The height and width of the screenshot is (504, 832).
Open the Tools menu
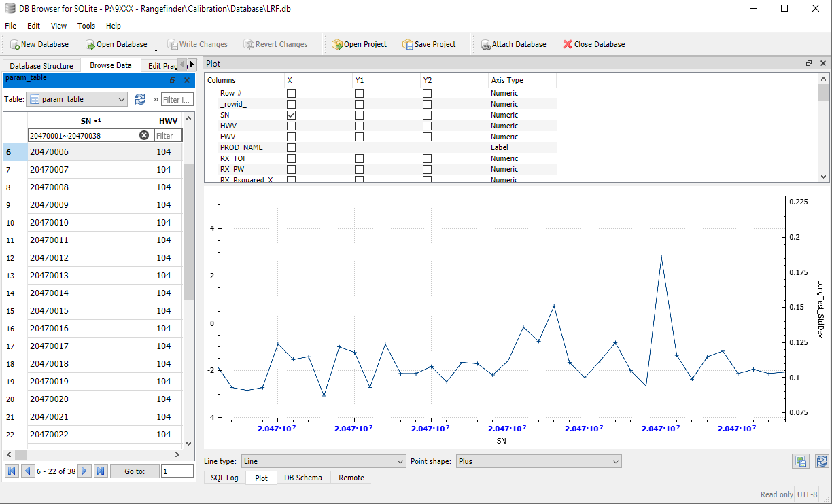click(x=86, y=26)
